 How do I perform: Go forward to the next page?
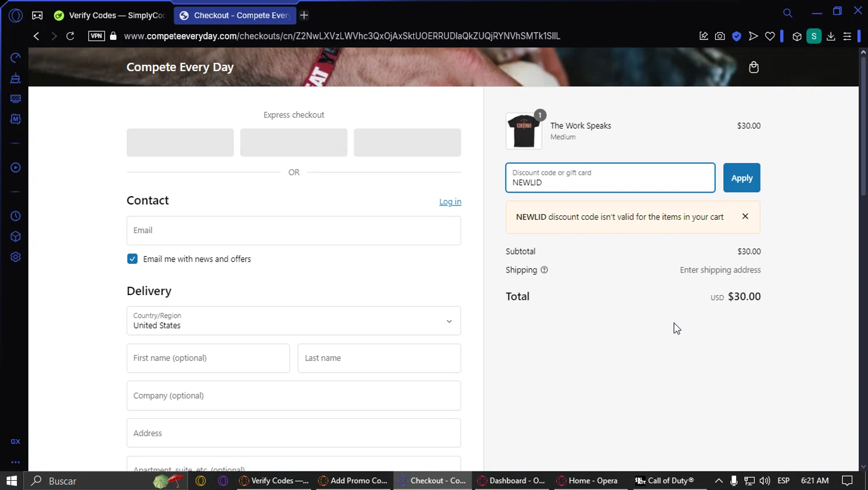point(54,36)
